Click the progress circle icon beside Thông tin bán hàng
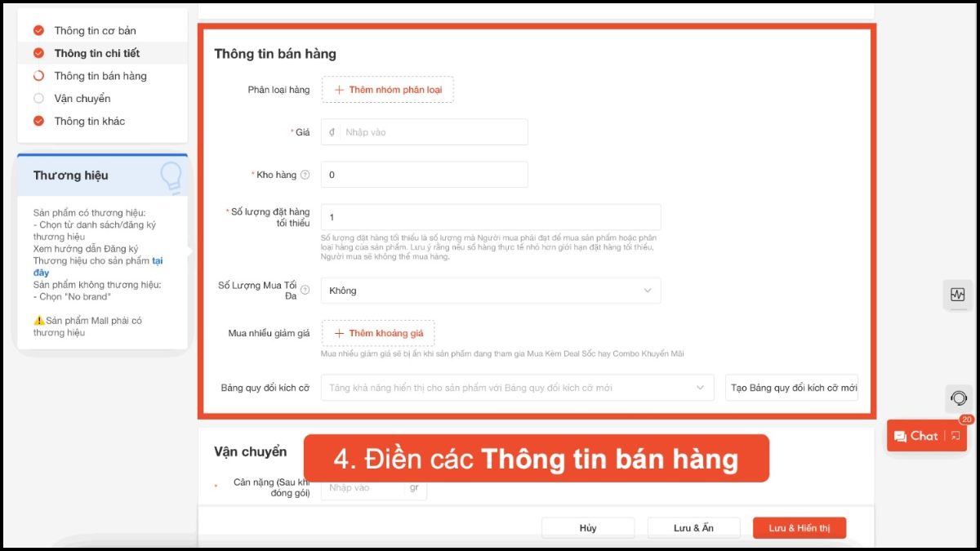The height and width of the screenshot is (551, 980). tap(38, 76)
